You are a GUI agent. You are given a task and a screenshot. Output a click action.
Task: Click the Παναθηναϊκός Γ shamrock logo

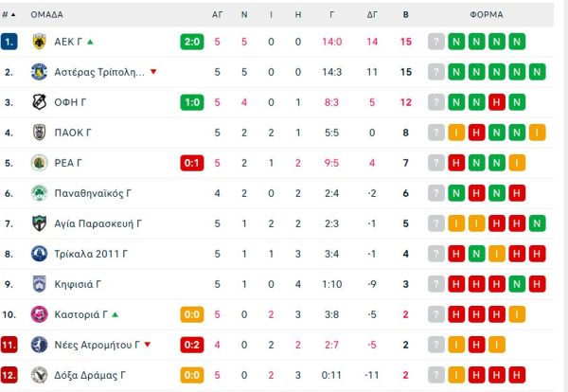point(40,193)
